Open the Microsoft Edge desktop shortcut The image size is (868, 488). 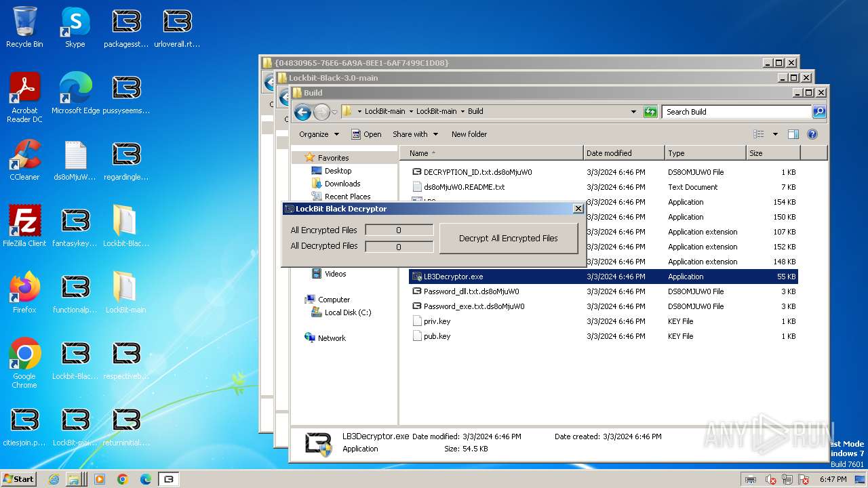point(75,94)
